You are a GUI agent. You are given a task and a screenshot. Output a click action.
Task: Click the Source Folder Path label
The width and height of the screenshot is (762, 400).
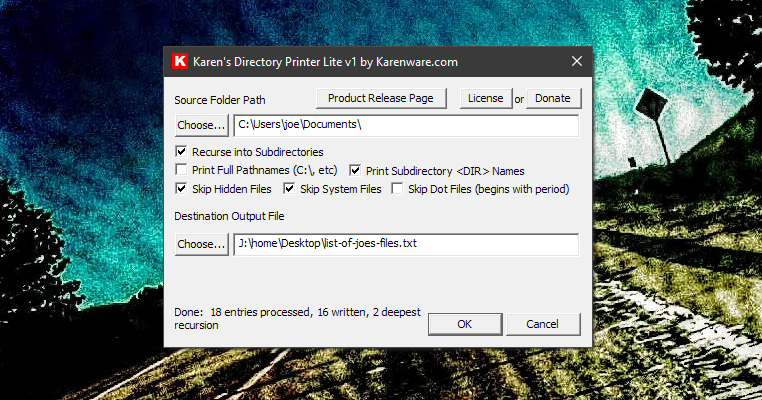(x=220, y=100)
